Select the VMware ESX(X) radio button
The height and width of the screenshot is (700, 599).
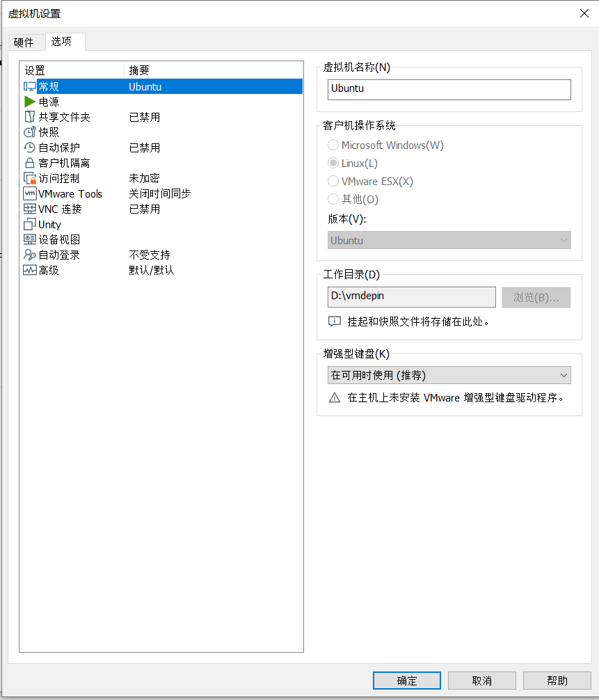333,181
